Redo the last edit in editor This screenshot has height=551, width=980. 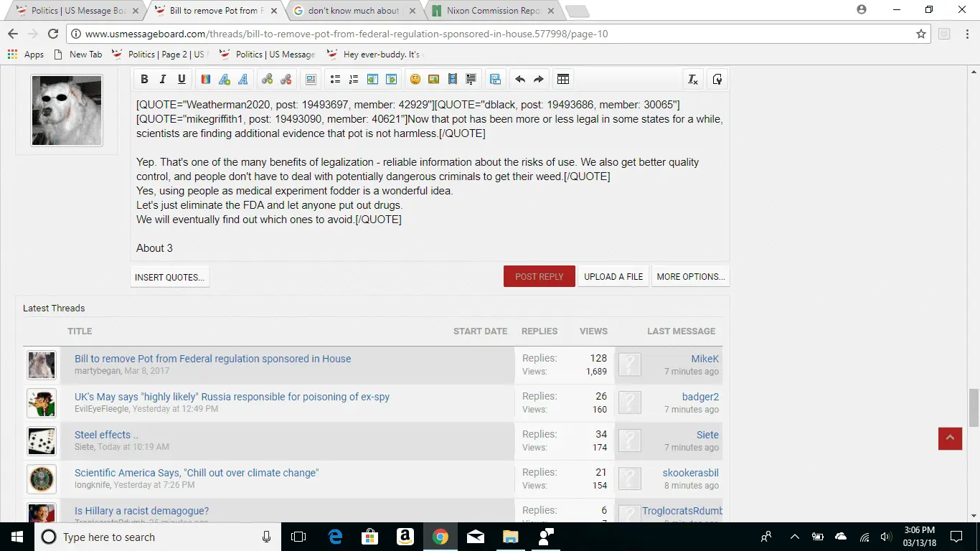[x=539, y=80]
